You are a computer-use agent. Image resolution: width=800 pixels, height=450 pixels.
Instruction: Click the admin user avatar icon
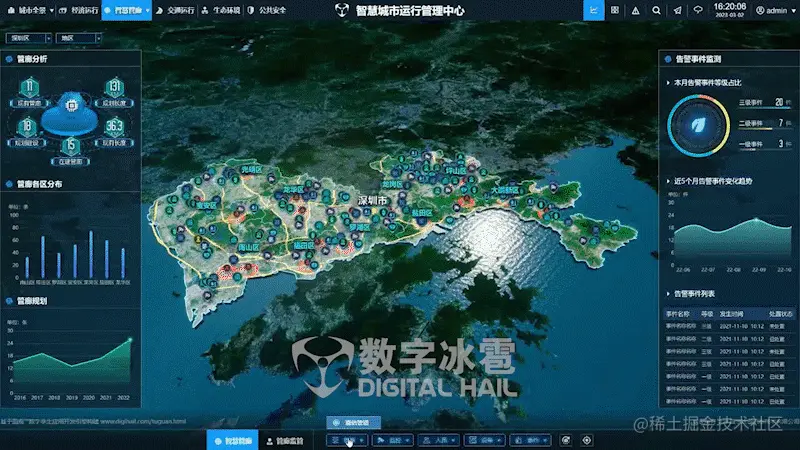coord(760,10)
